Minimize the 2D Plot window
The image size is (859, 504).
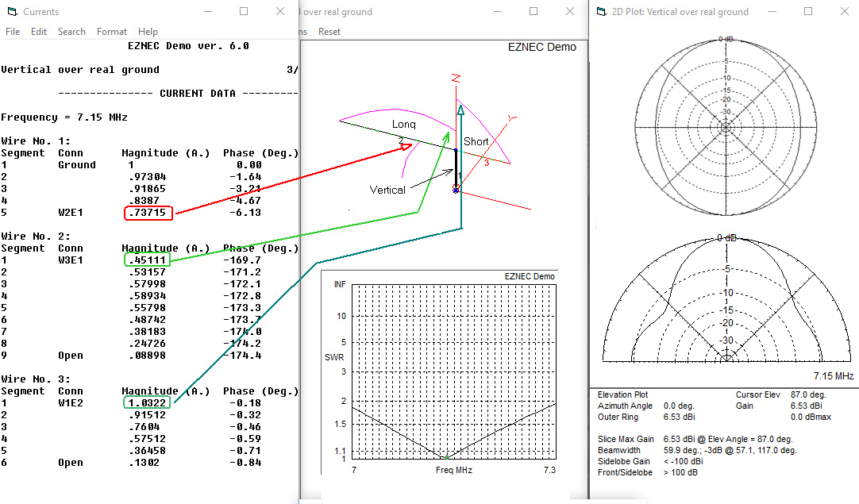tap(772, 12)
